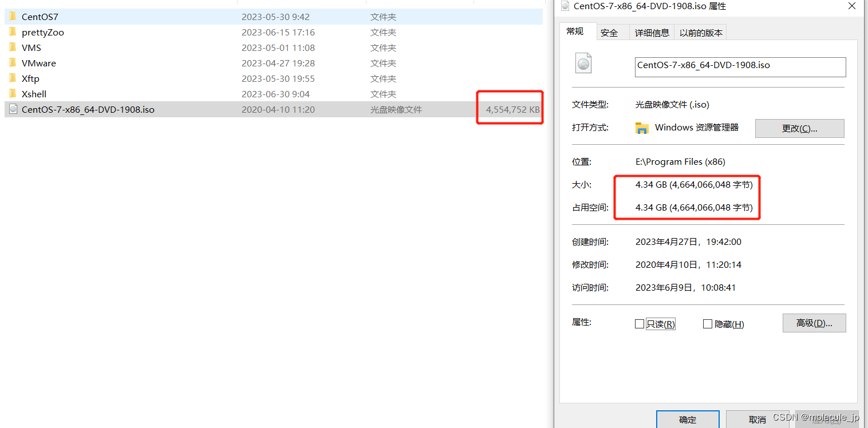Click the date 2023-05-01 11:08

278,47
